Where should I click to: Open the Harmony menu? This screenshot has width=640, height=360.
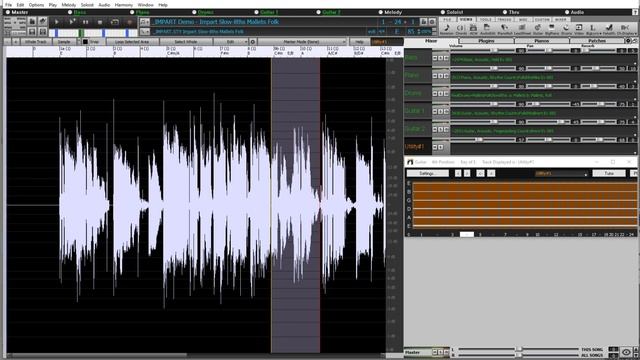tap(124, 5)
